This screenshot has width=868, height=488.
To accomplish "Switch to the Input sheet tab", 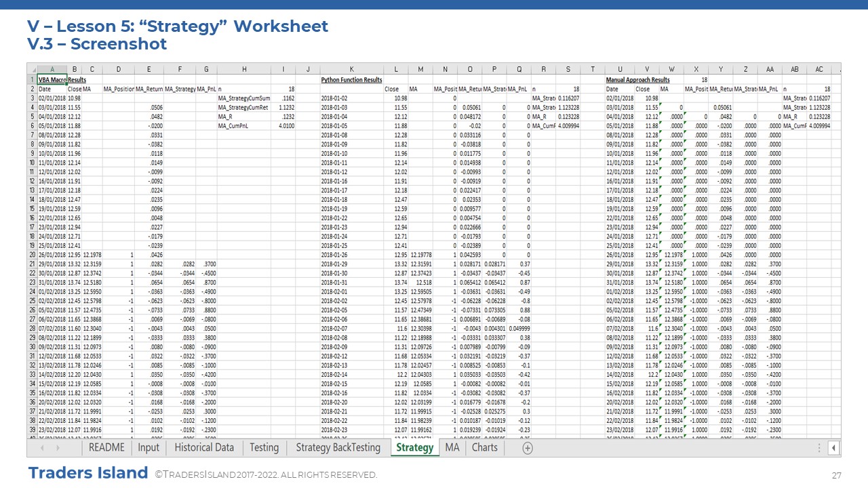I will point(149,447).
